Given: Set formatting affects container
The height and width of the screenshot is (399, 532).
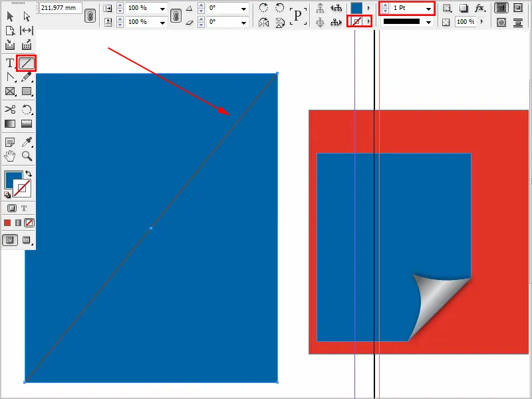Looking at the screenshot, I should click(12, 208).
